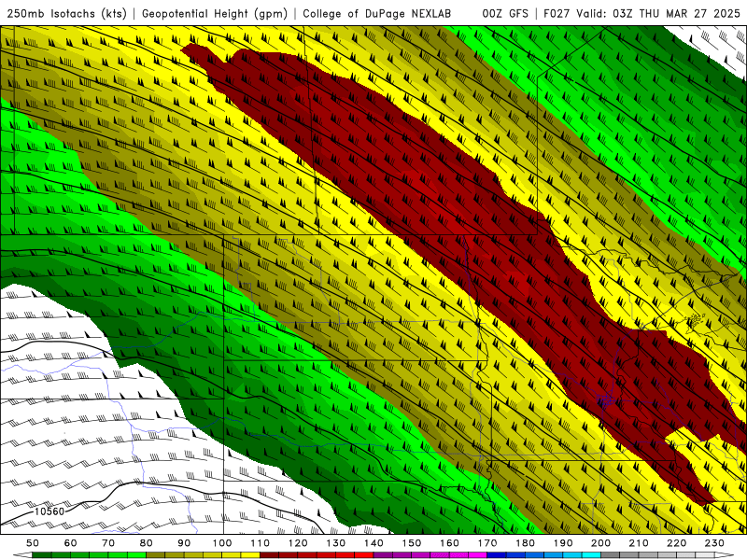Screen dimensions: 747x560
Task: Click the 160 value on the color scale
Action: [449, 543]
